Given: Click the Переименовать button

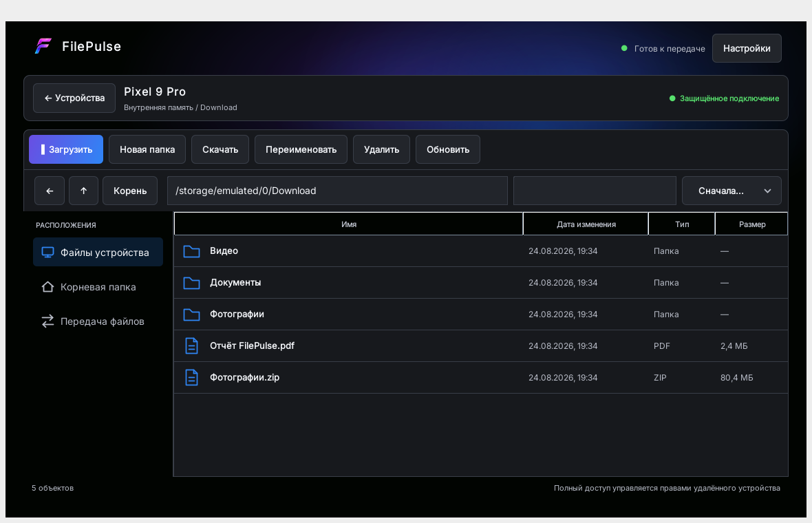Looking at the screenshot, I should pos(301,149).
